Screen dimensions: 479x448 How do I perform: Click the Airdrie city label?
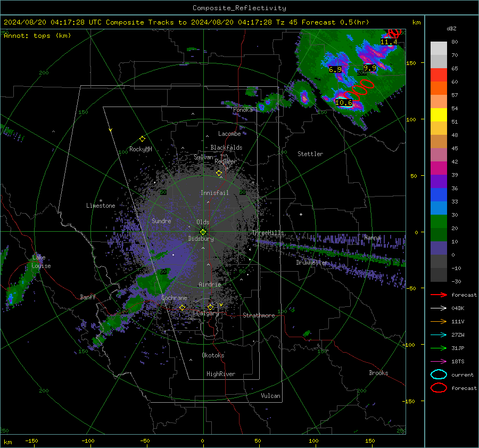pyautogui.click(x=210, y=284)
